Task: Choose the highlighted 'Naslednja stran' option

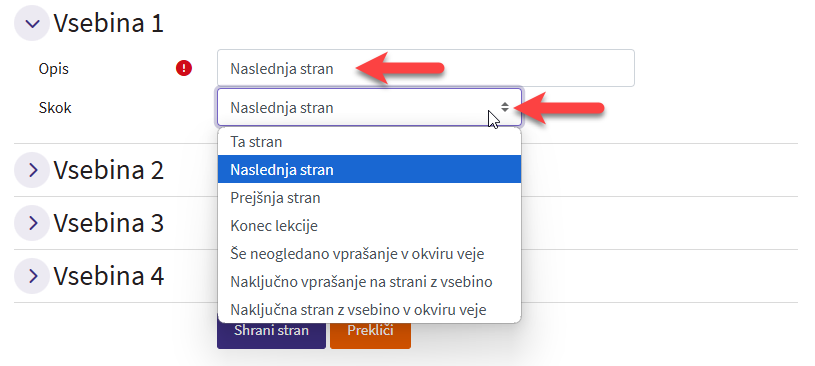Action: tap(369, 169)
